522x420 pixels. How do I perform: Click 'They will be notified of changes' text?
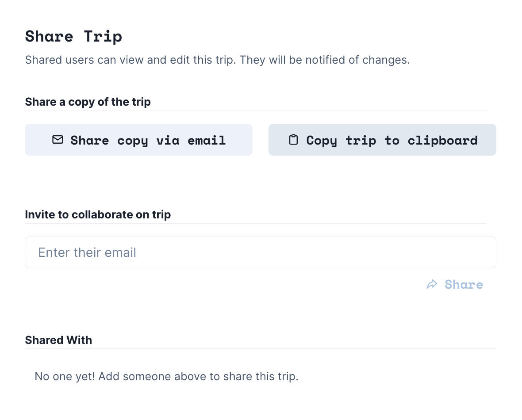[x=325, y=60]
